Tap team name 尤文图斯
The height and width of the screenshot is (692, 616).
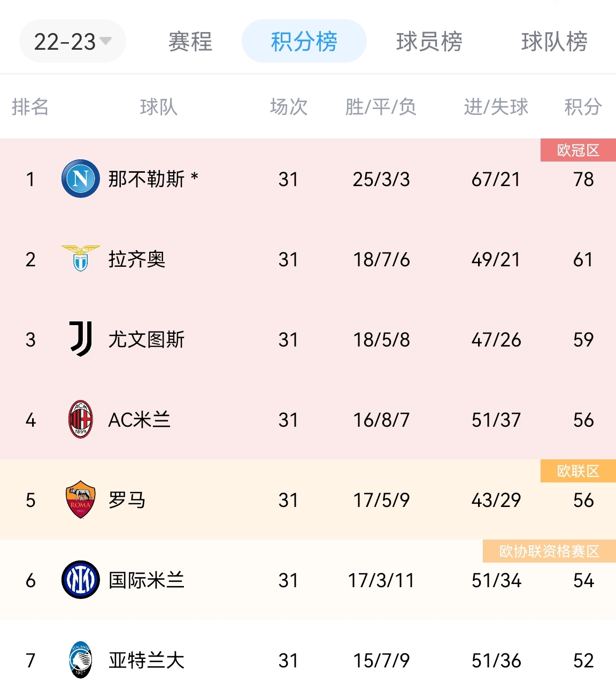147,339
